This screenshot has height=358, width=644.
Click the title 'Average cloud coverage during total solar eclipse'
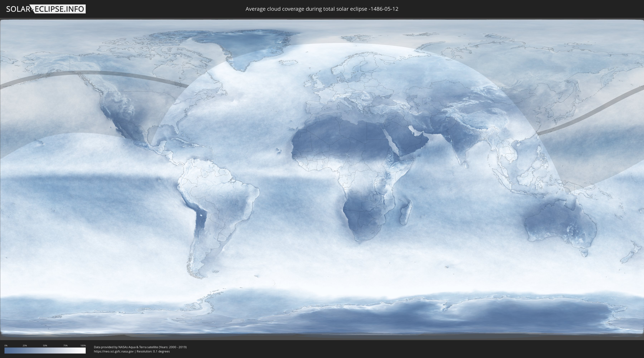[306, 9]
